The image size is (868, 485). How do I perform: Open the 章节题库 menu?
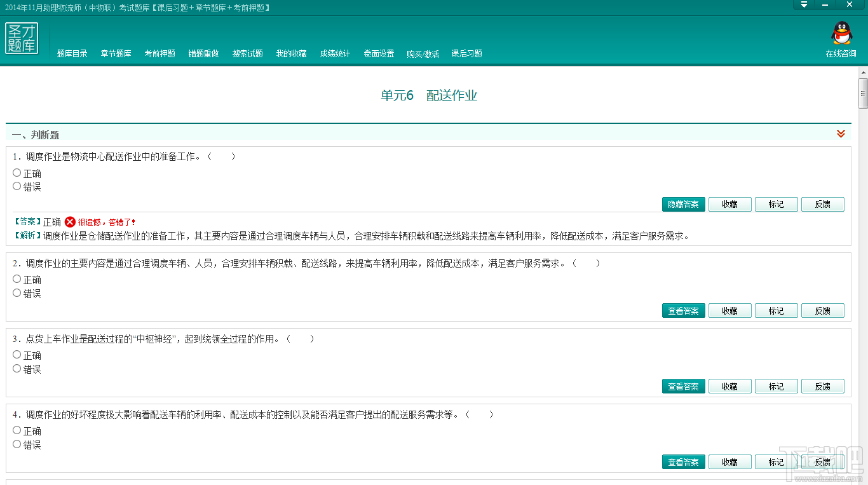(116, 53)
